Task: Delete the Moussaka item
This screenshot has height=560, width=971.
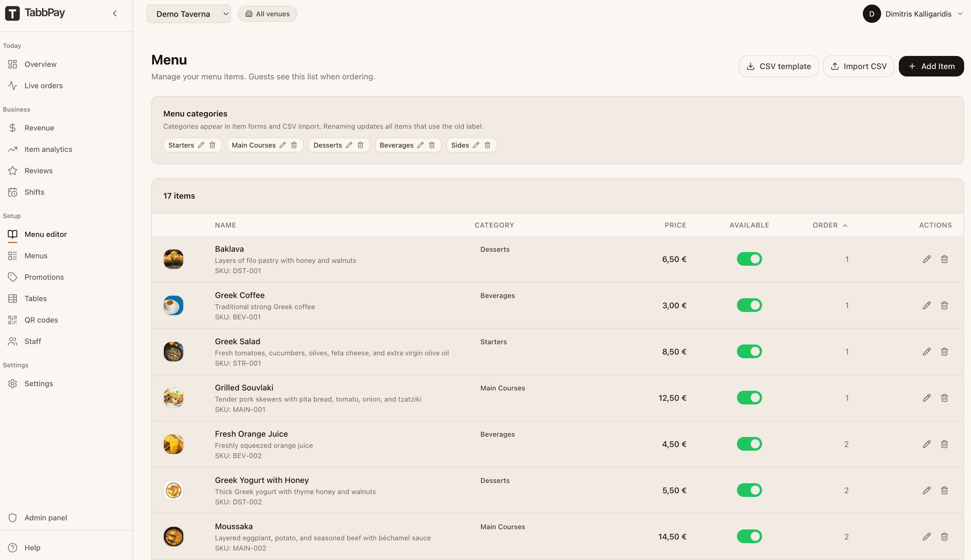Action: pyautogui.click(x=944, y=537)
